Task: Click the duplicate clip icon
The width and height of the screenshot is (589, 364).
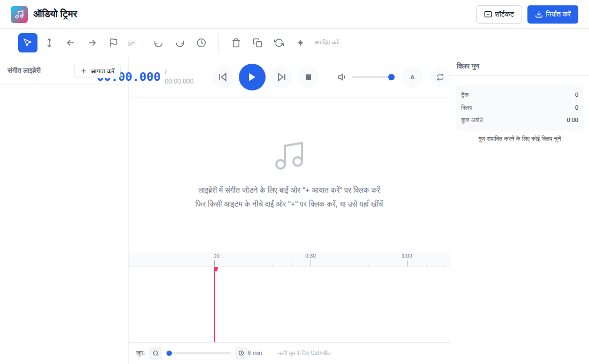Action: 258,43
